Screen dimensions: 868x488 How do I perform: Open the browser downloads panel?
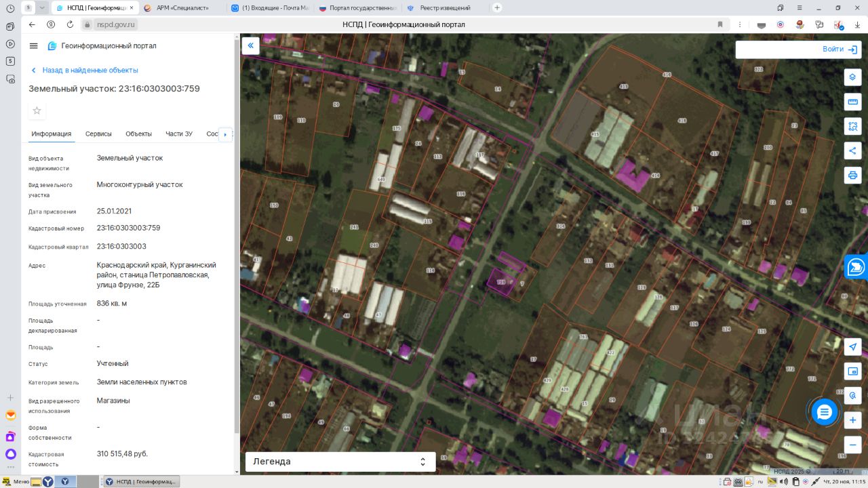(856, 24)
